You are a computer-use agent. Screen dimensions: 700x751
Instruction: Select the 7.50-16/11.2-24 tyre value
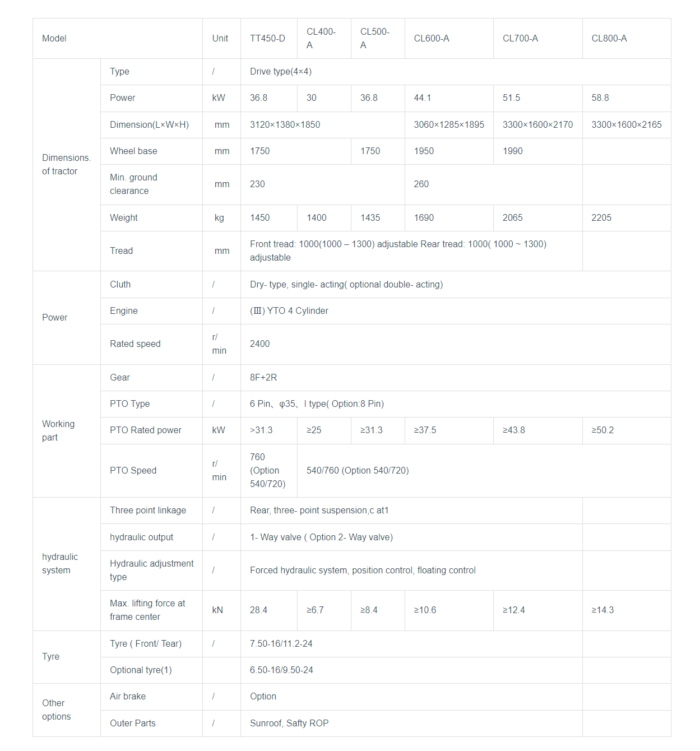(x=281, y=643)
